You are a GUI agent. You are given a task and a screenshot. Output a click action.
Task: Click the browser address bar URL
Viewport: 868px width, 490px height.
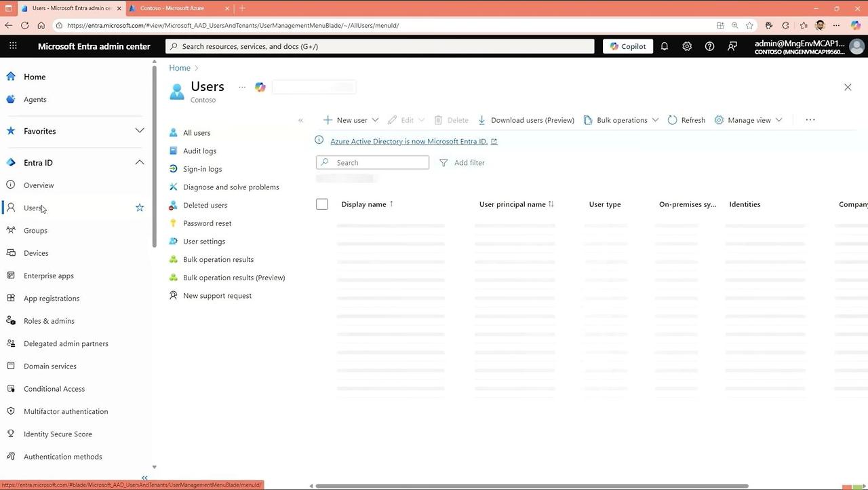(x=233, y=26)
